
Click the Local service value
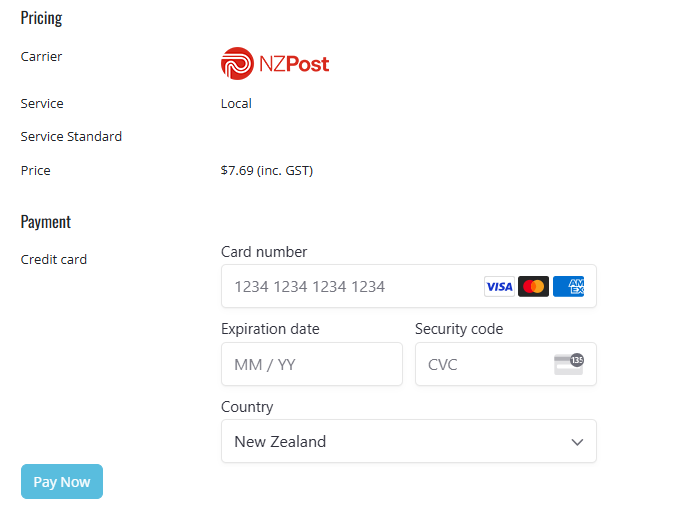pos(236,104)
